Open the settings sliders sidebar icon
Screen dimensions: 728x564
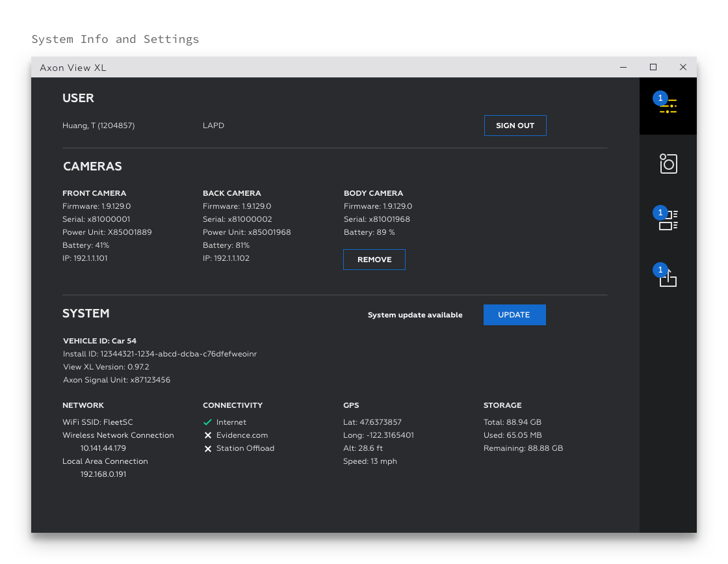[x=668, y=106]
